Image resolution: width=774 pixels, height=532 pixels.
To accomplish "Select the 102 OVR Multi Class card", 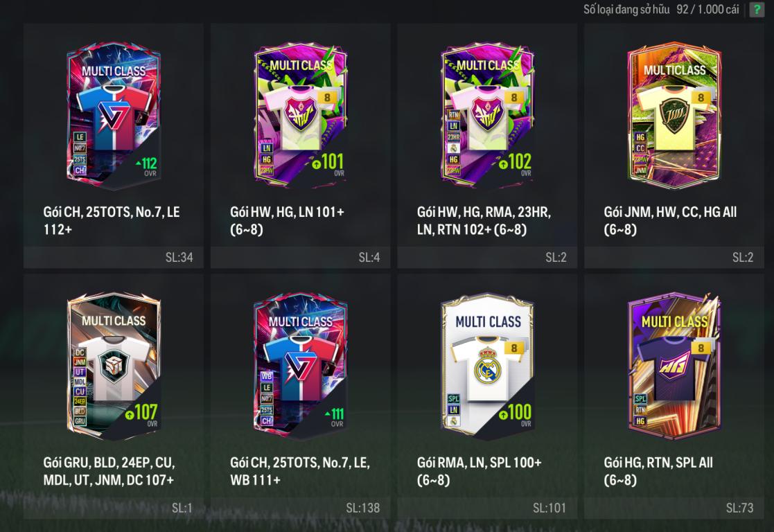I will [487, 116].
